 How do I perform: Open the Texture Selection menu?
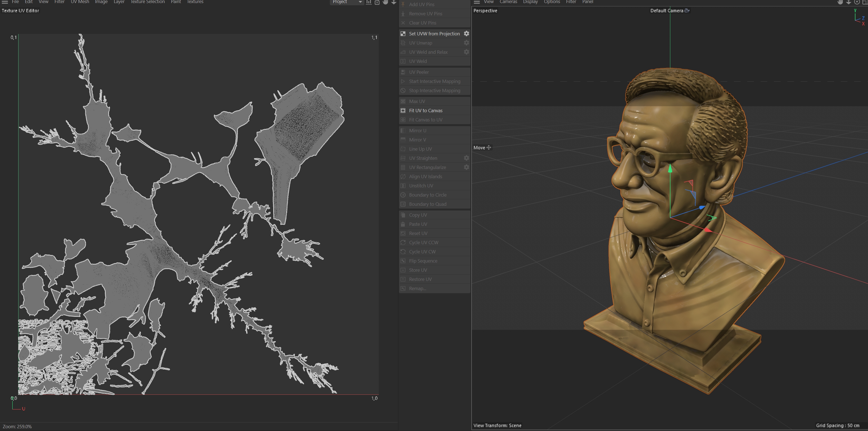click(x=147, y=2)
